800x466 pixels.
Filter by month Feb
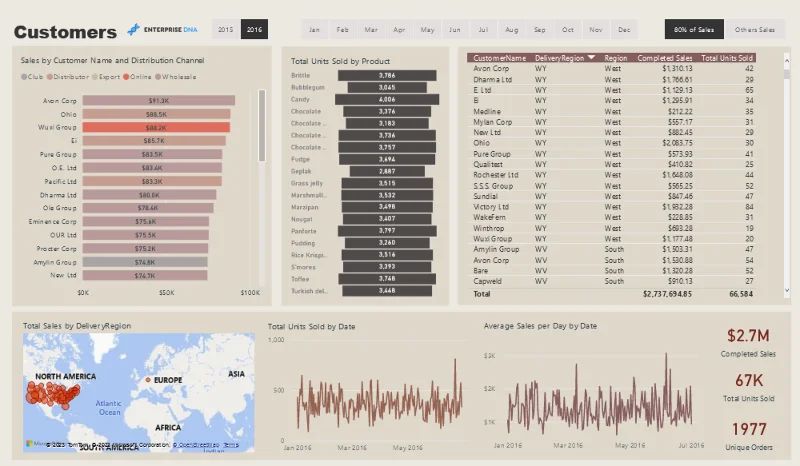[x=342, y=30]
